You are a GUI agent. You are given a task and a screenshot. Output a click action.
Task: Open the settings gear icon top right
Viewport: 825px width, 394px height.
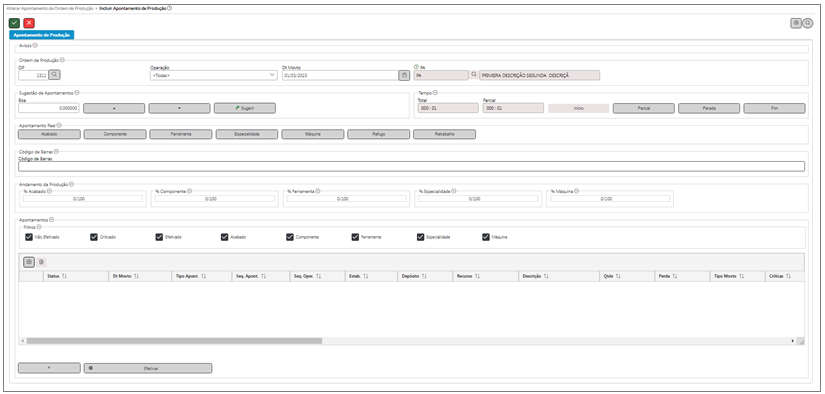[x=796, y=23]
